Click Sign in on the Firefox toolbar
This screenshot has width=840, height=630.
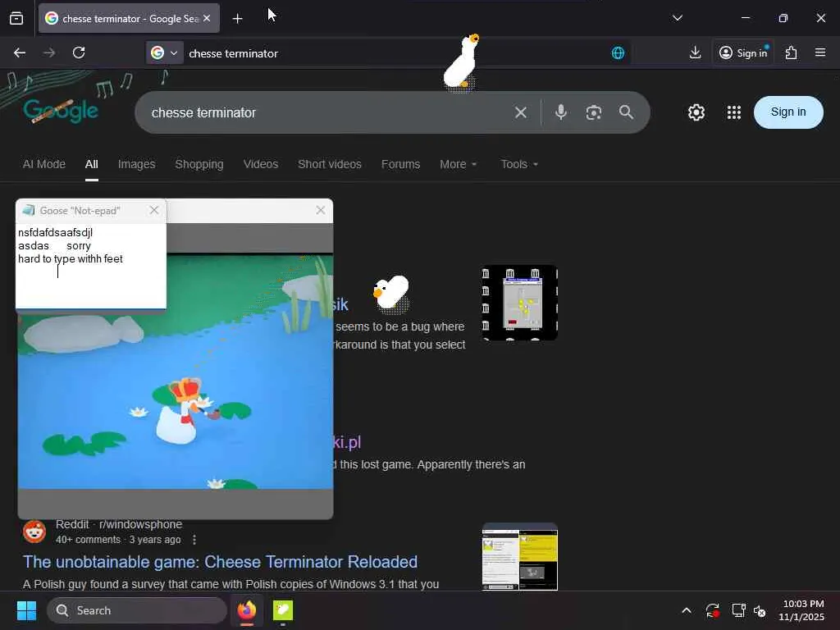click(x=743, y=52)
